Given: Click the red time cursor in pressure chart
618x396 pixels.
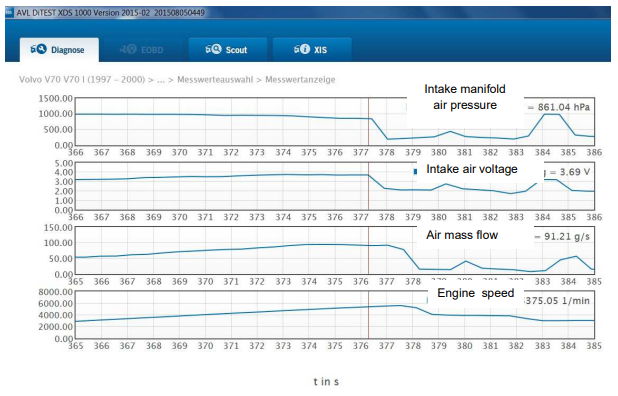Looking at the screenshot, I should (369, 121).
